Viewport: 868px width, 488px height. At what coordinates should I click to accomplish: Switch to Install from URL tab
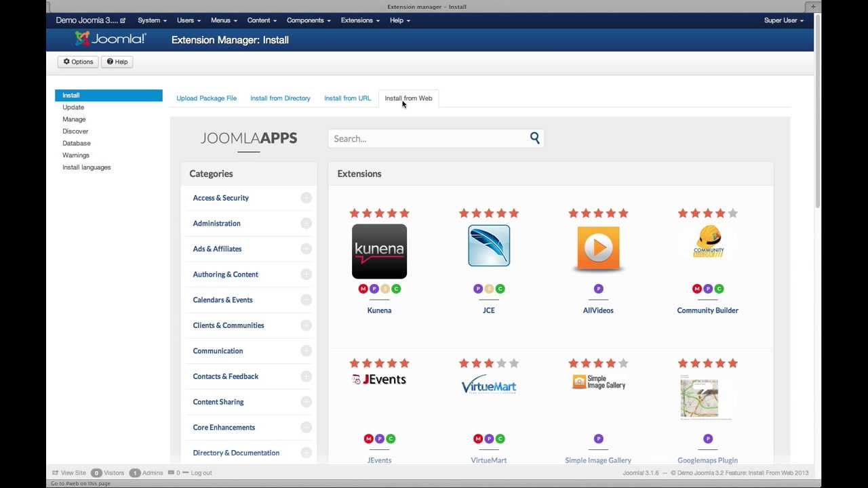pos(347,98)
